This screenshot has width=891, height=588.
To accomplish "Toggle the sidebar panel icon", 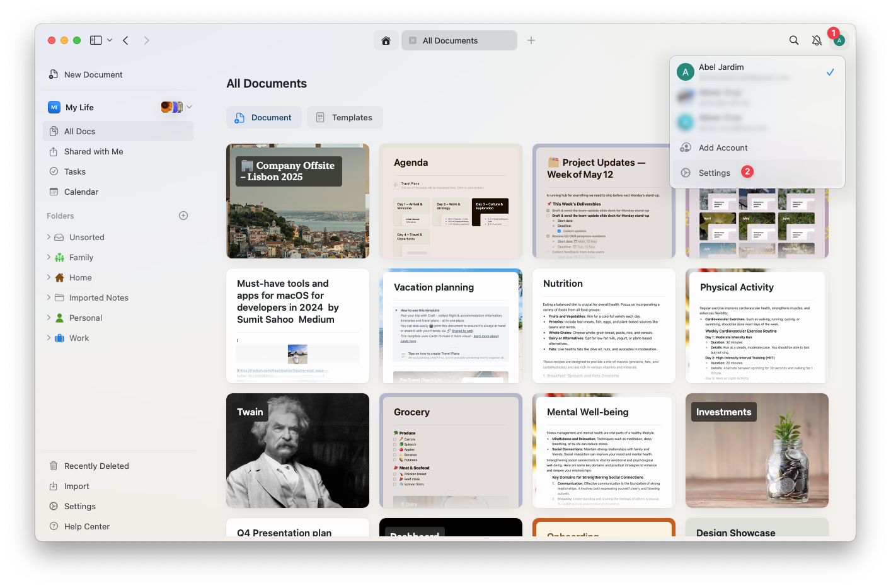I will (x=96, y=40).
